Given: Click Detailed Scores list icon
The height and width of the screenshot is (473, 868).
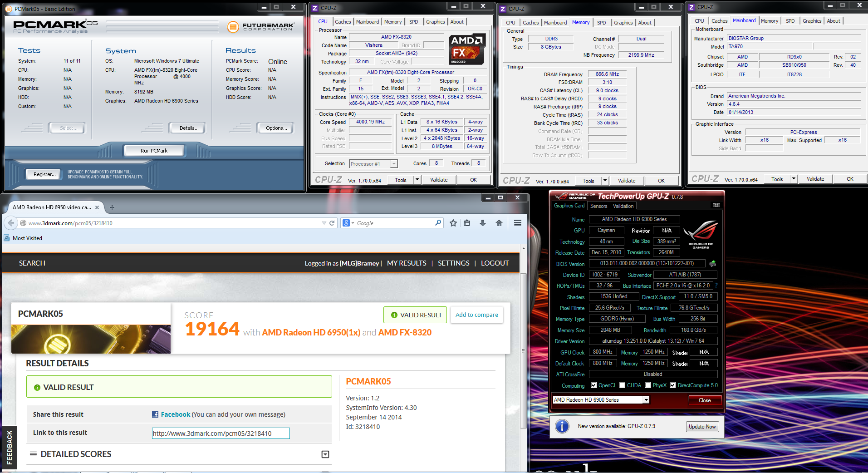Looking at the screenshot, I should click(33, 454).
